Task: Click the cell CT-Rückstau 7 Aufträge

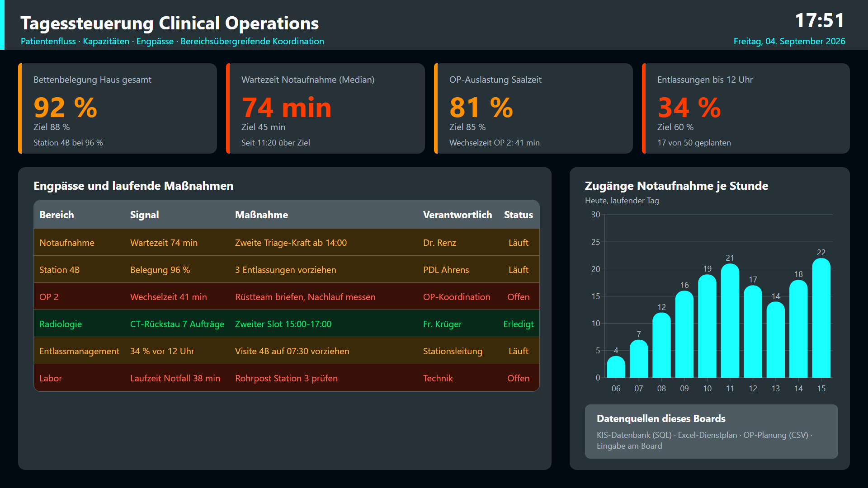Action: click(177, 324)
